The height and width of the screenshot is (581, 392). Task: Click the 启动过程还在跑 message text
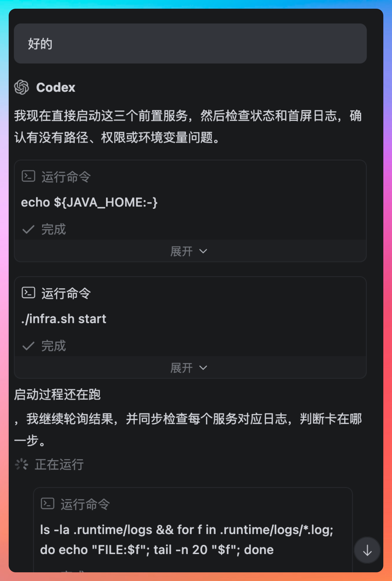[x=57, y=394]
